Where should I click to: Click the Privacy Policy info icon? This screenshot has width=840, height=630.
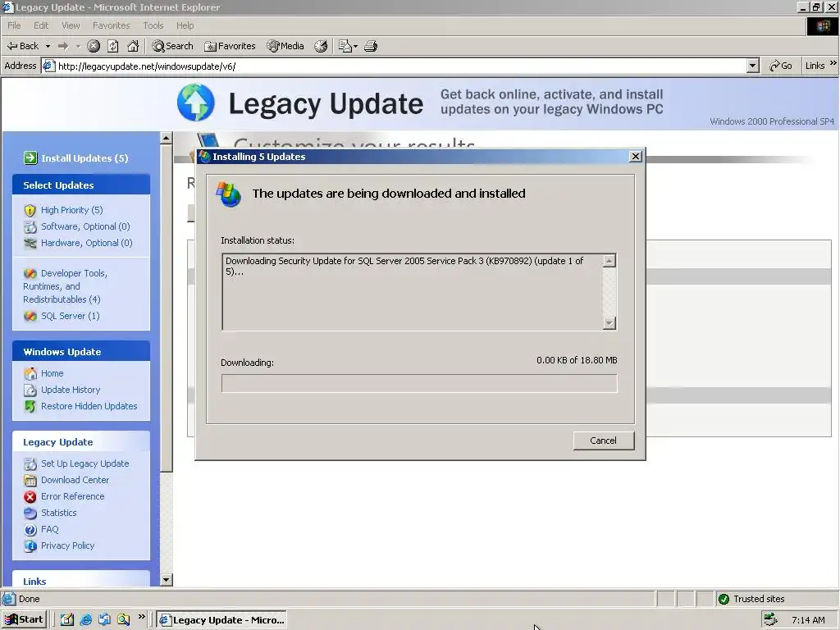tap(30, 546)
